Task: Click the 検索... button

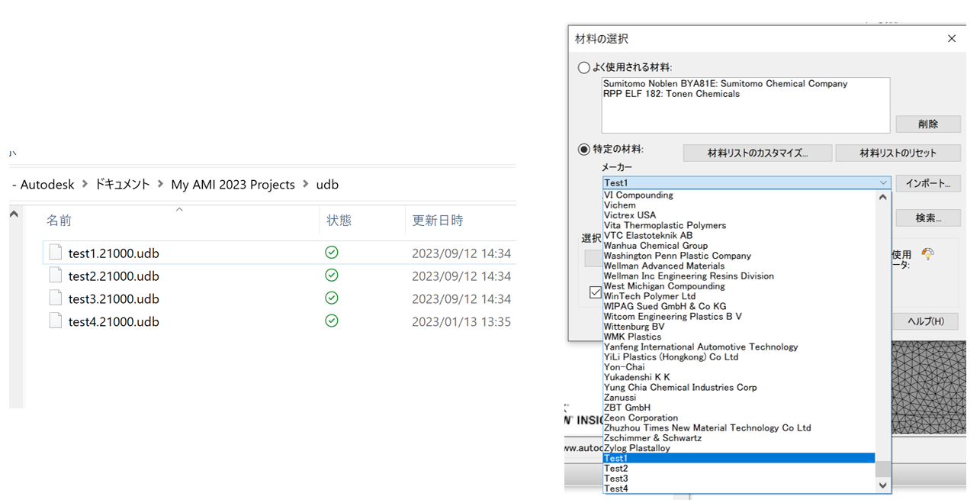Action: [x=927, y=218]
